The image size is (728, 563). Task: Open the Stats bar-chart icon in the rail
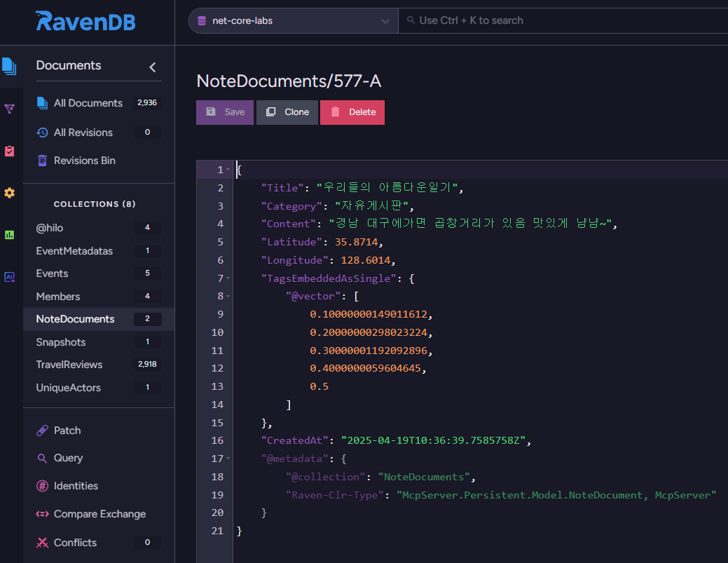pyautogui.click(x=9, y=235)
